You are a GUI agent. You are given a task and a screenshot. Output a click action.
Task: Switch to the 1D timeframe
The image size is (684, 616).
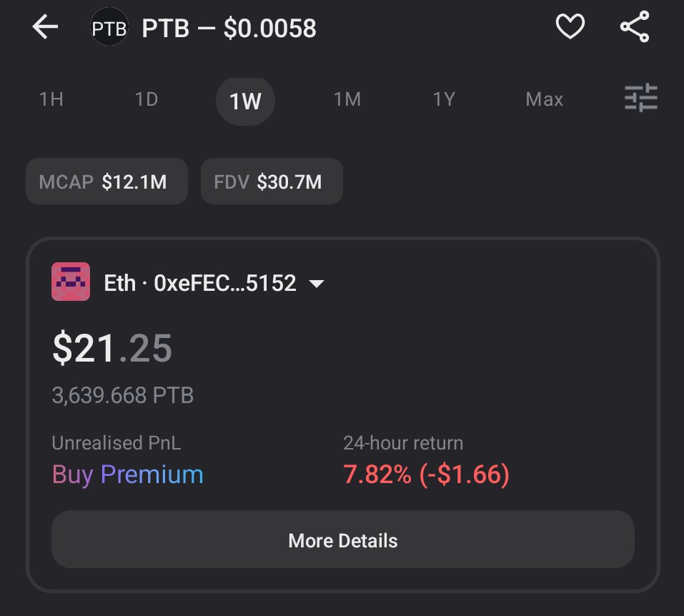tap(147, 99)
